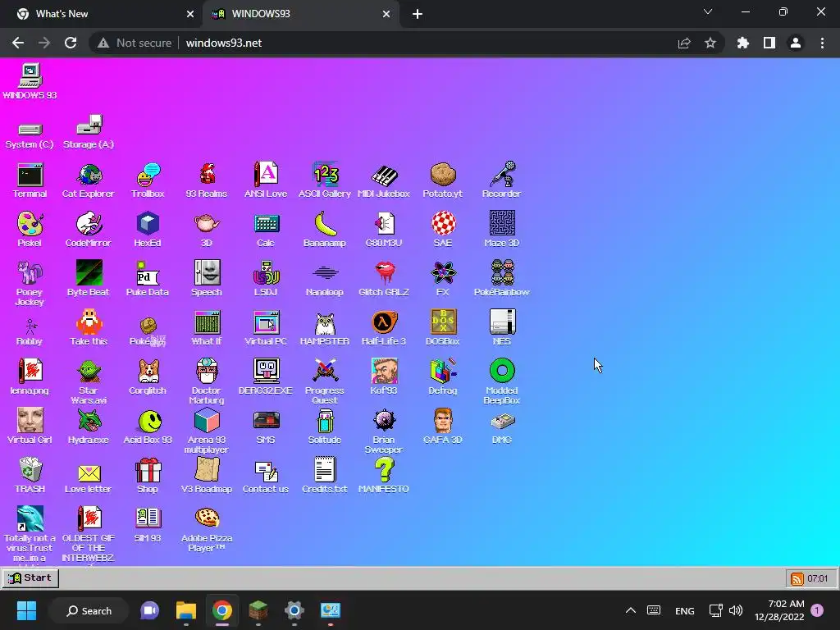Bookmark this page with star icon

[710, 43]
